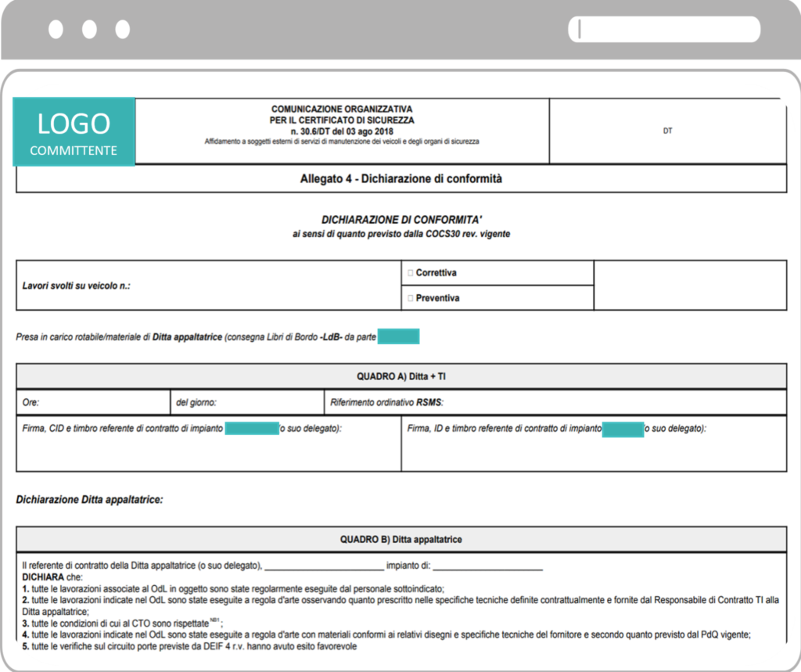
Task: Click the teal redaction in the ID signature field
Action: pyautogui.click(x=623, y=429)
